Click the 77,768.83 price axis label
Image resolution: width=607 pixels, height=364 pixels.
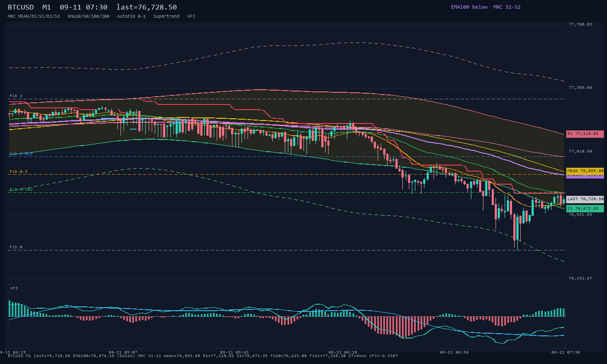coord(580,24)
